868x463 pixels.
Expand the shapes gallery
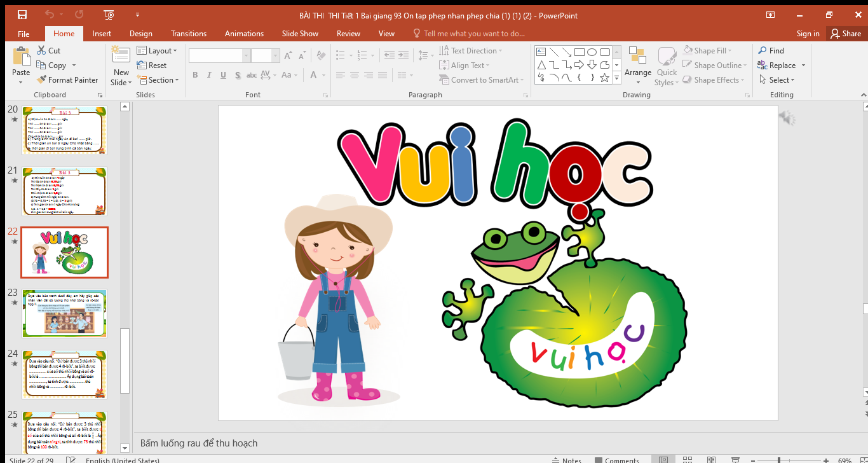tap(616, 78)
